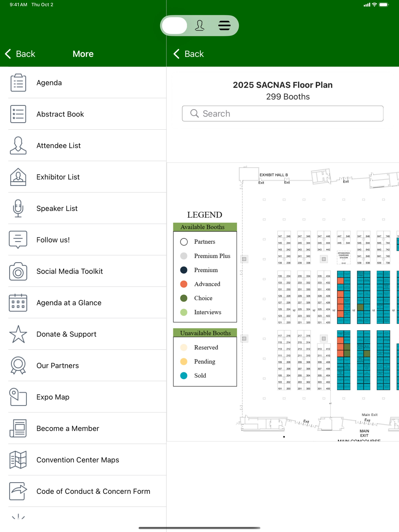Go Back in the More panel
Screen dimensions: 399x532
pos(20,54)
